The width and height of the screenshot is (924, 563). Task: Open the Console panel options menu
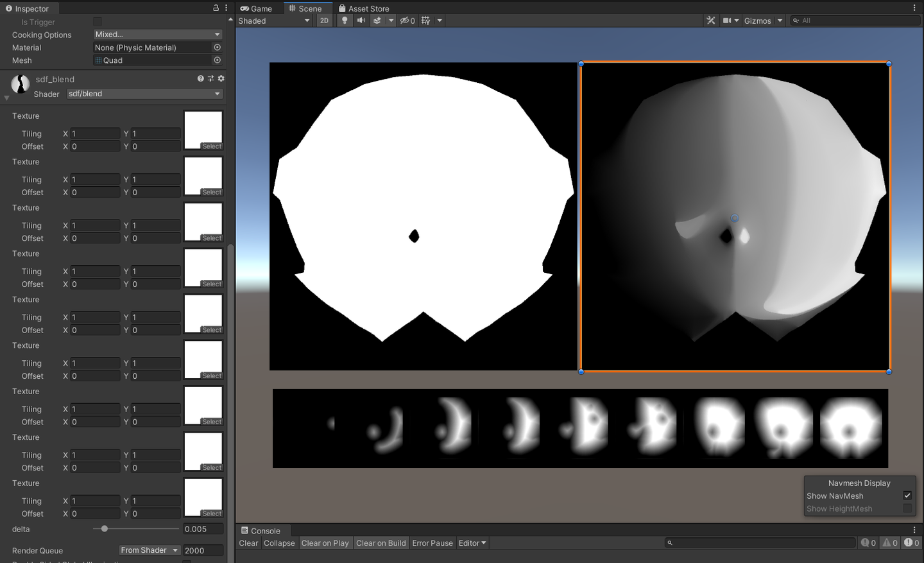click(914, 530)
